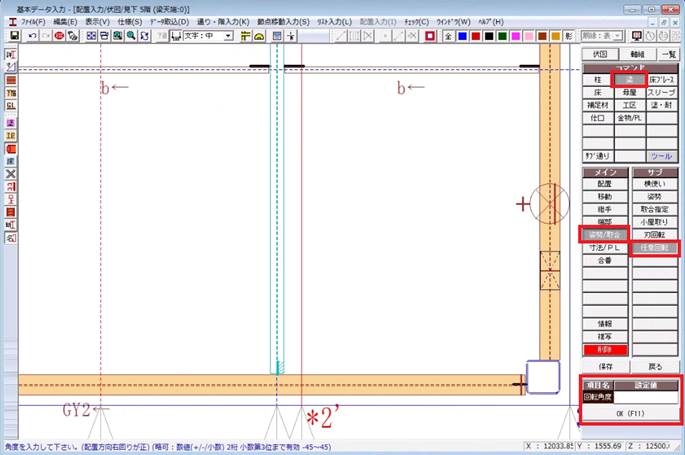
Task: Click the yellow protractor angle icon
Action: [259, 36]
